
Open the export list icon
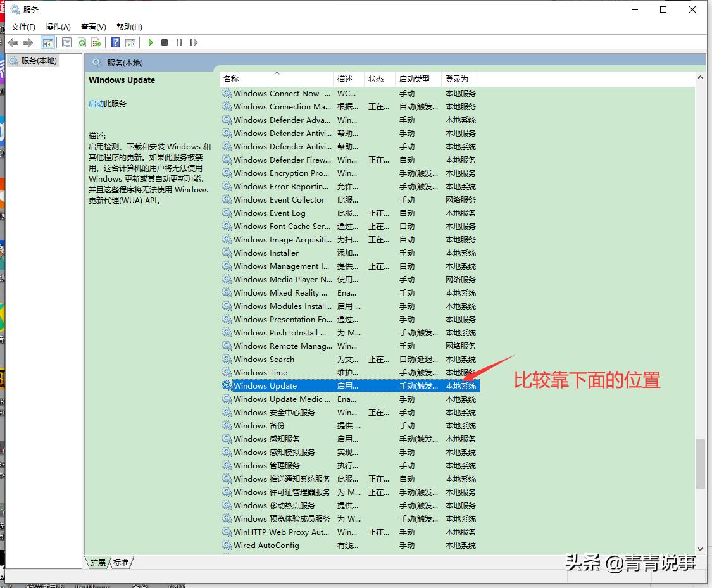pos(96,42)
